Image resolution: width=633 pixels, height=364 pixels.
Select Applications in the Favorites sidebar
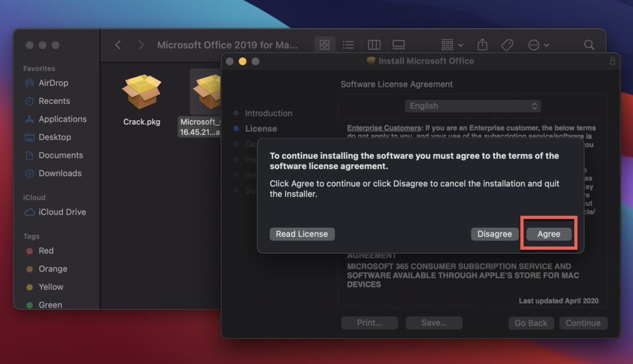click(62, 119)
